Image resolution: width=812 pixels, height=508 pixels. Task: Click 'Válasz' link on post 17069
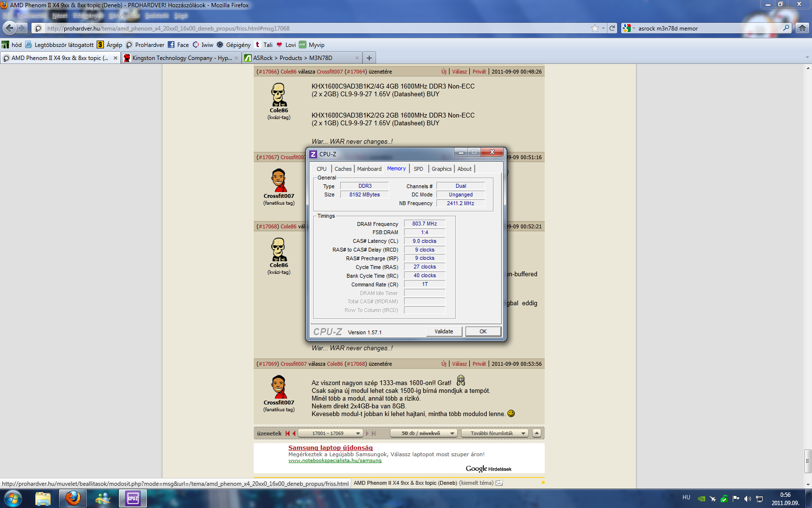[459, 364]
